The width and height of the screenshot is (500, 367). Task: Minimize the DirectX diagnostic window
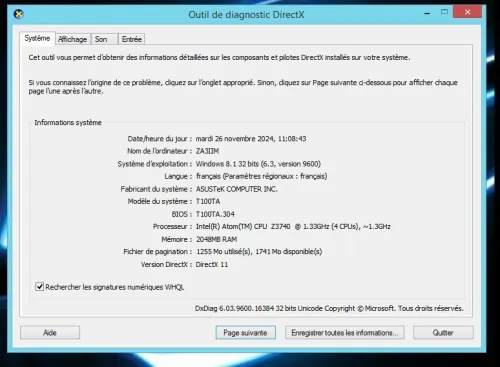point(427,13)
